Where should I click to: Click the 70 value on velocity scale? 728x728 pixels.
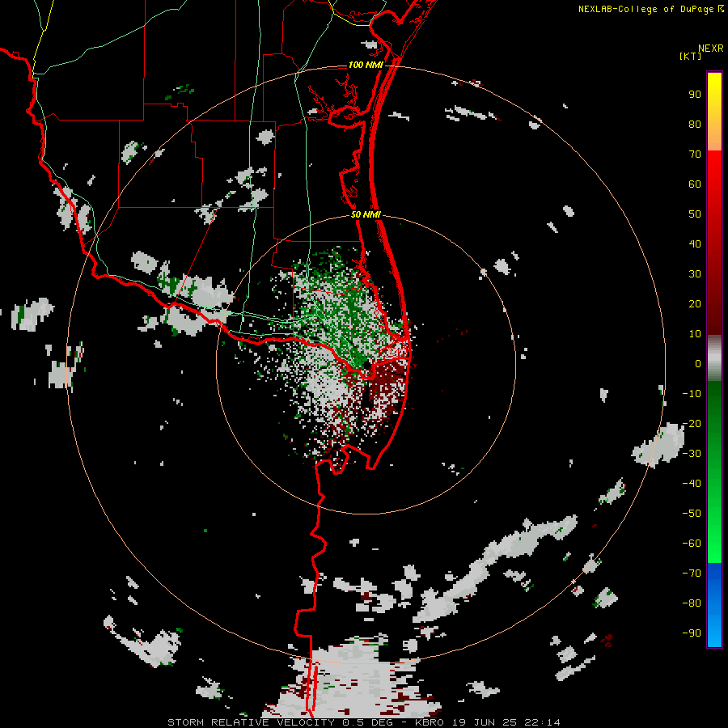pos(695,154)
